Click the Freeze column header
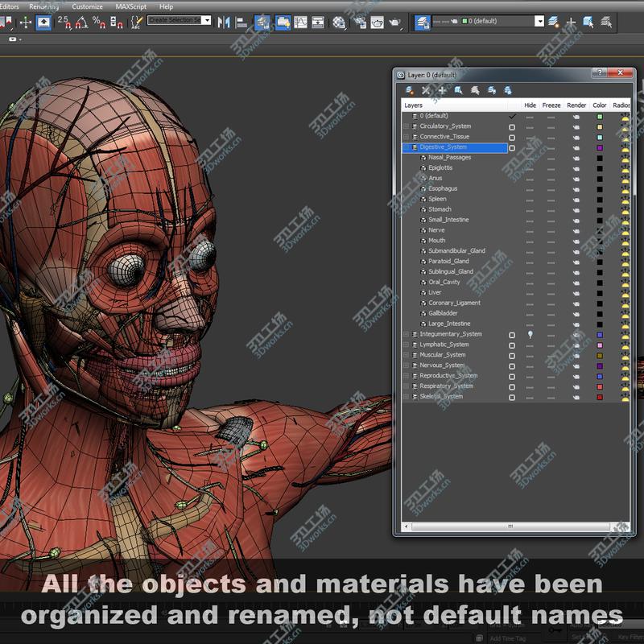 (551, 105)
